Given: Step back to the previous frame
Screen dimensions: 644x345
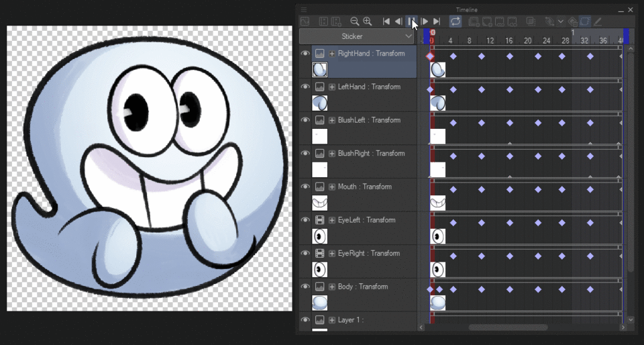Looking at the screenshot, I should (398, 21).
